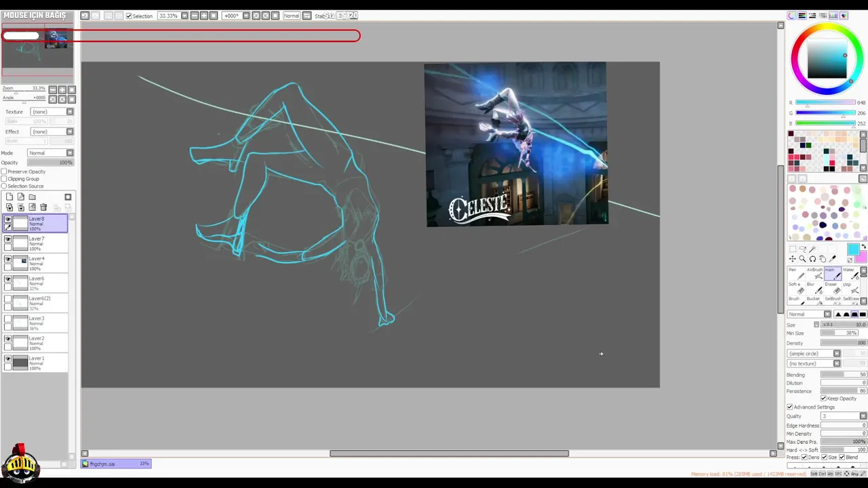This screenshot has width=868, height=488.
Task: Click zoom in button in navigator
Action: 62,89
